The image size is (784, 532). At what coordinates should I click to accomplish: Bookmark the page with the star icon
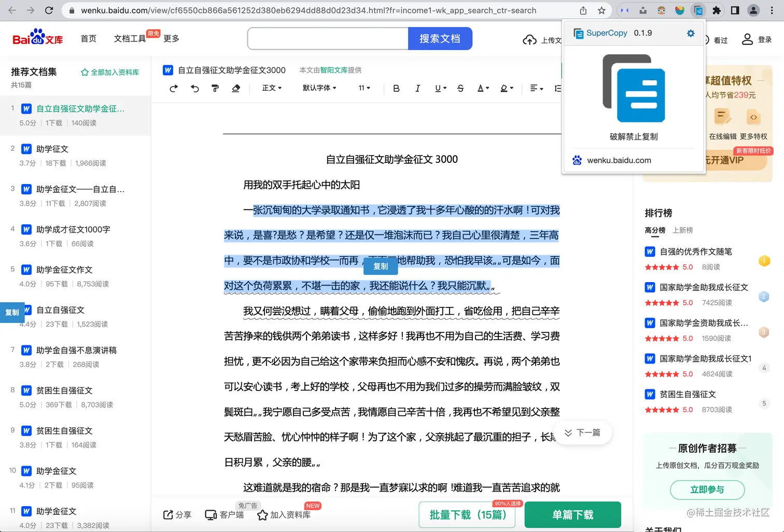(x=601, y=10)
